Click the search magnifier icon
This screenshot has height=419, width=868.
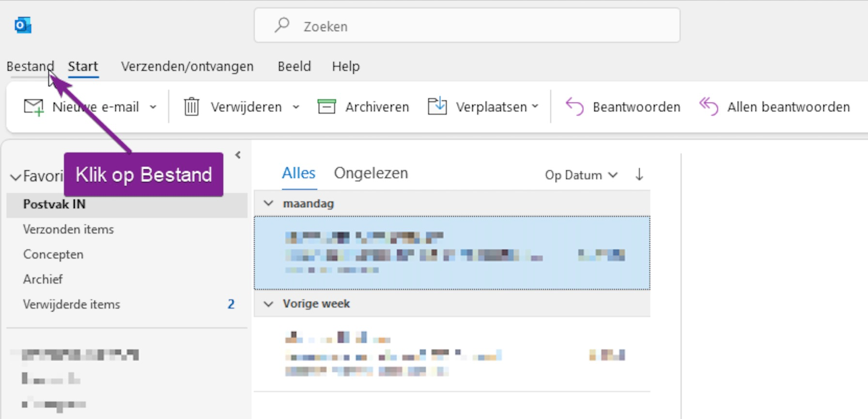click(282, 25)
